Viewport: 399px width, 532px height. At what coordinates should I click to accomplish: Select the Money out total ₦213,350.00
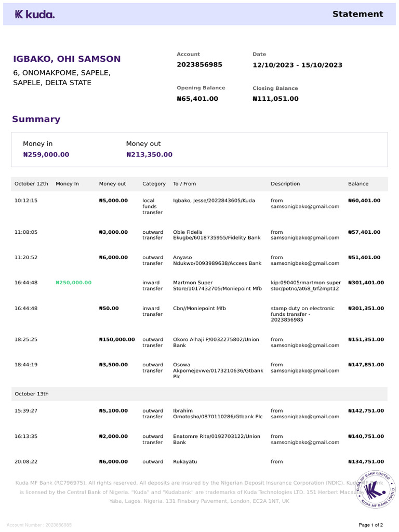click(x=149, y=155)
